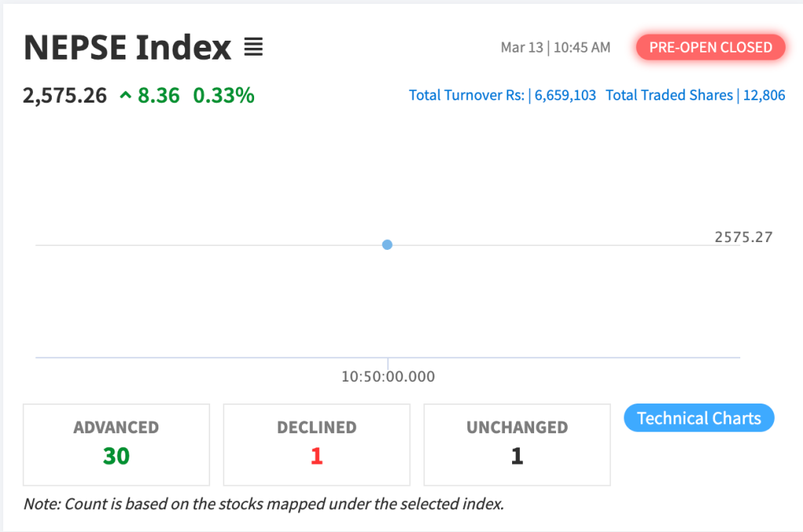Click the Total Traded Shares label
Viewport: 803px width, 532px height.
(x=669, y=96)
